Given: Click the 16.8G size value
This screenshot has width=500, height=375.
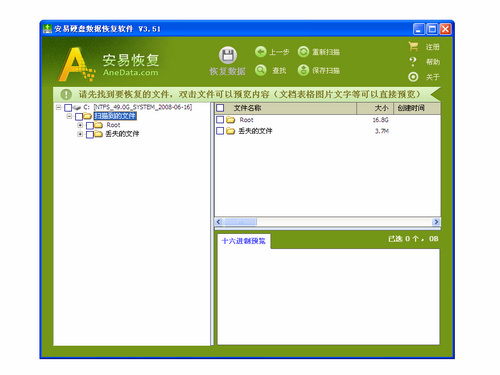Looking at the screenshot, I should point(380,120).
